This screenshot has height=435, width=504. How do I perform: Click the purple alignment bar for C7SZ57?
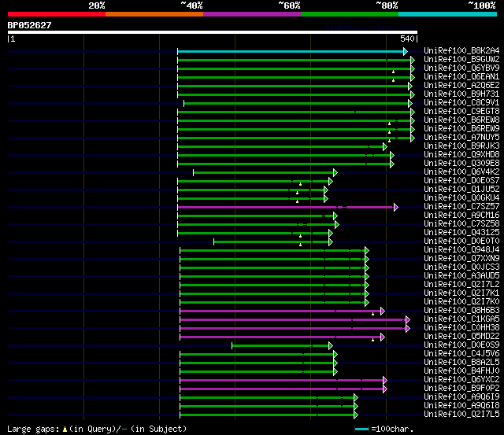pyautogui.click(x=286, y=208)
